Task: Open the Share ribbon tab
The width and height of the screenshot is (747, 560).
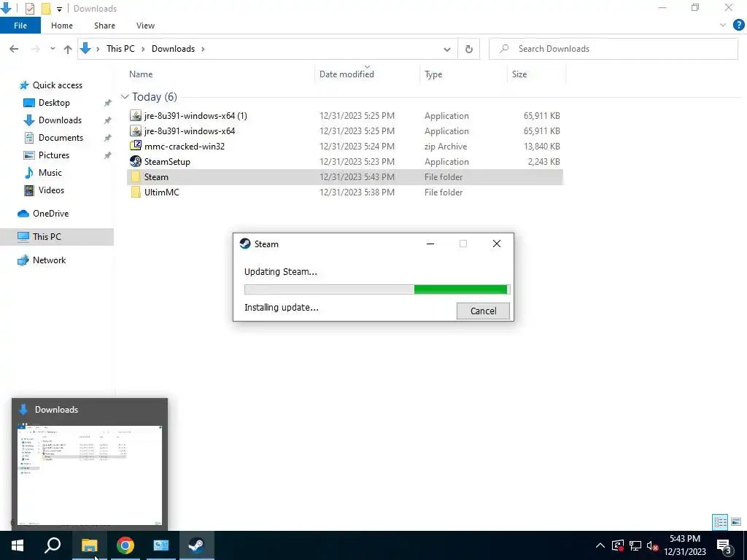Action: (x=104, y=26)
